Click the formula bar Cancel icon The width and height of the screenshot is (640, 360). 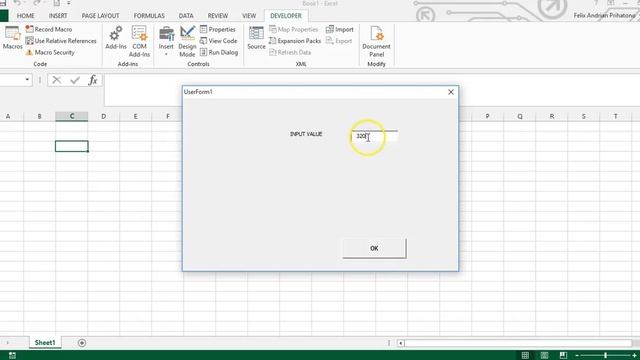(x=57, y=80)
